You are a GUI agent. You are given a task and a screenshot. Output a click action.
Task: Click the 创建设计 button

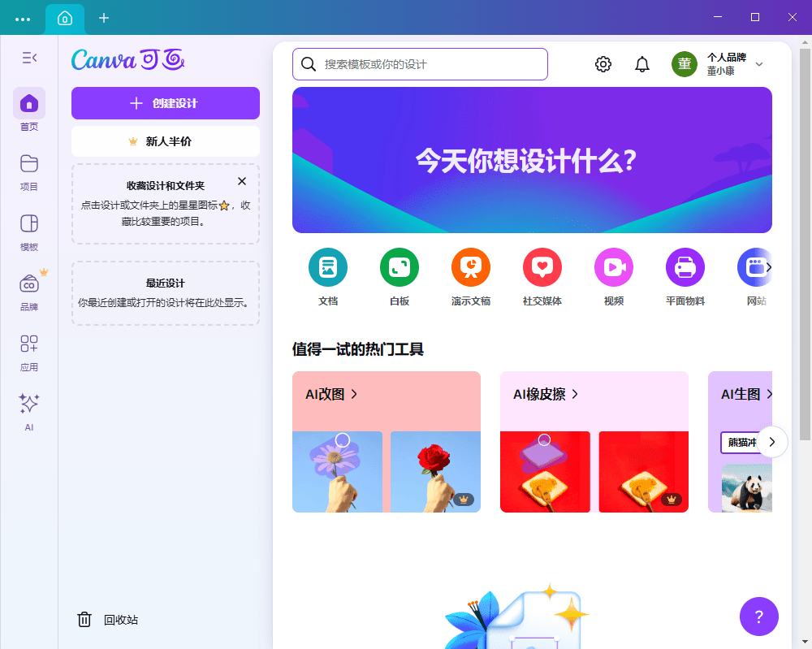(165, 103)
